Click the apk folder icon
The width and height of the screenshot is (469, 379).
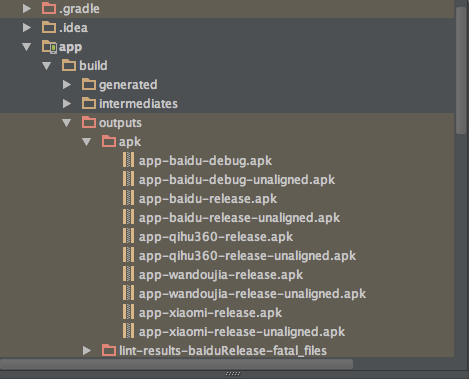coord(109,141)
